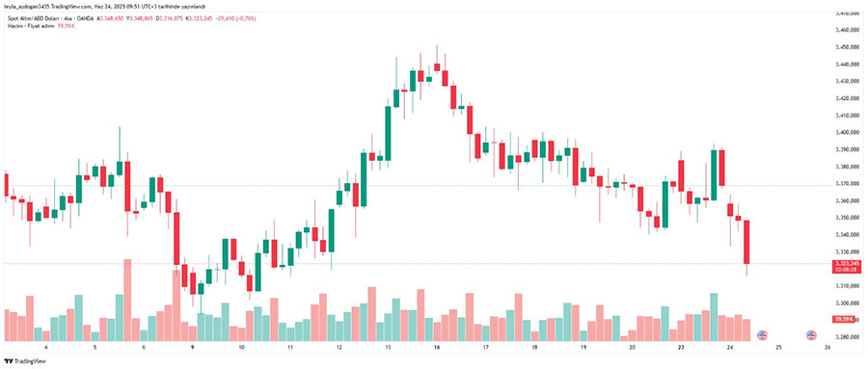Viewport: 868px width, 369px height.
Task: Click the green dotted horizontal price line
Action: 415,185
